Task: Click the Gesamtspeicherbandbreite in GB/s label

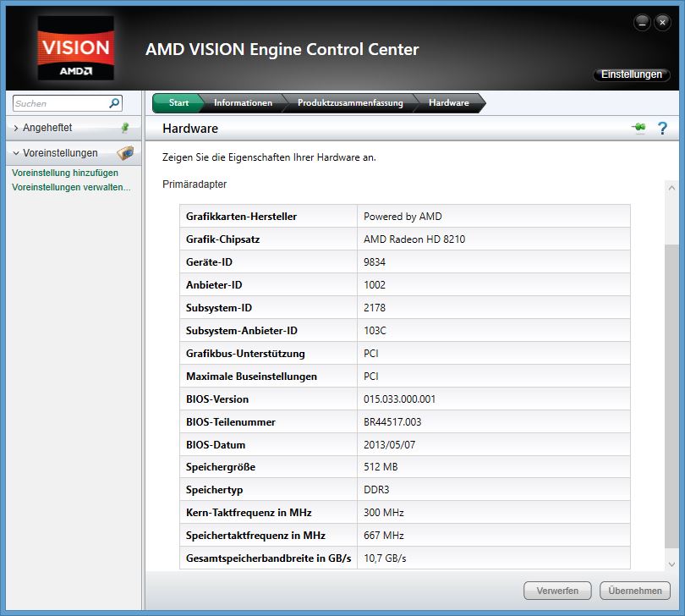Action: click(x=269, y=558)
